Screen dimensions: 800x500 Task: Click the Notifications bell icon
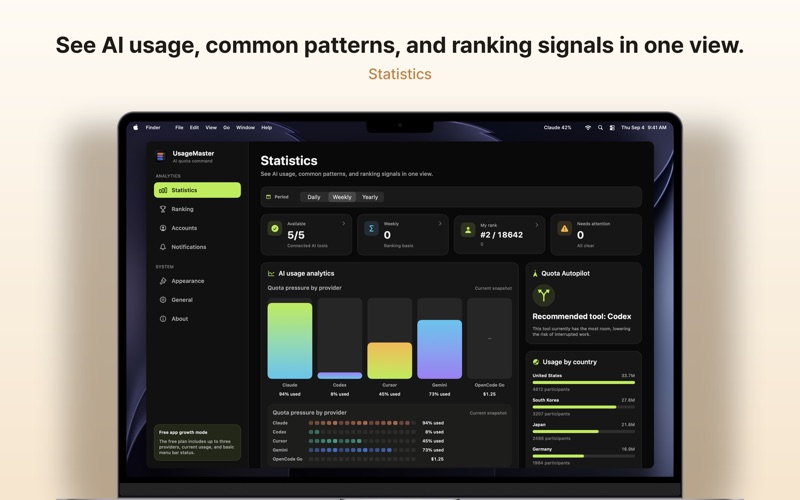163,247
